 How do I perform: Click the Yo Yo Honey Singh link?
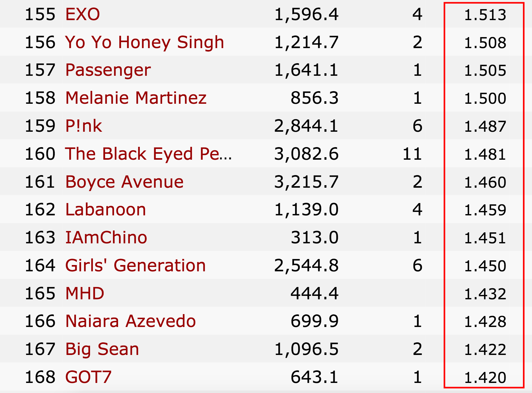point(144,42)
